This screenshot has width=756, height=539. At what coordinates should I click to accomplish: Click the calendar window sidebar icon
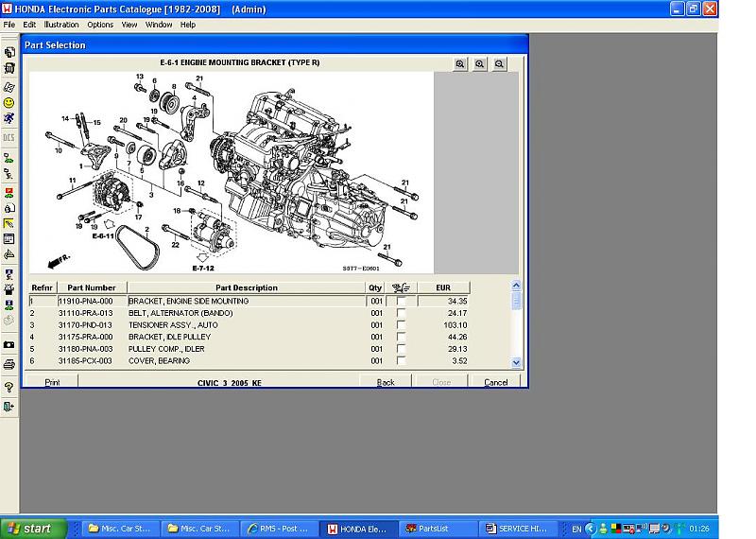pyautogui.click(x=9, y=239)
